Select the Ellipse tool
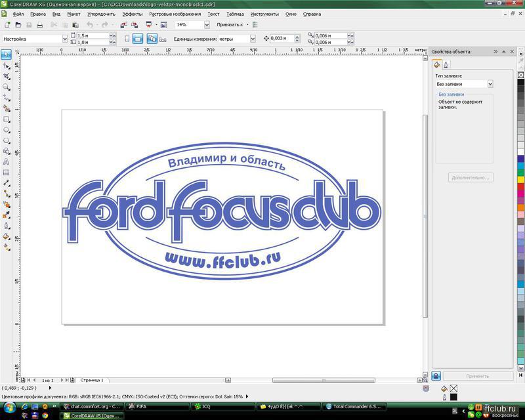The height and width of the screenshot is (420, 525). pos(6,130)
